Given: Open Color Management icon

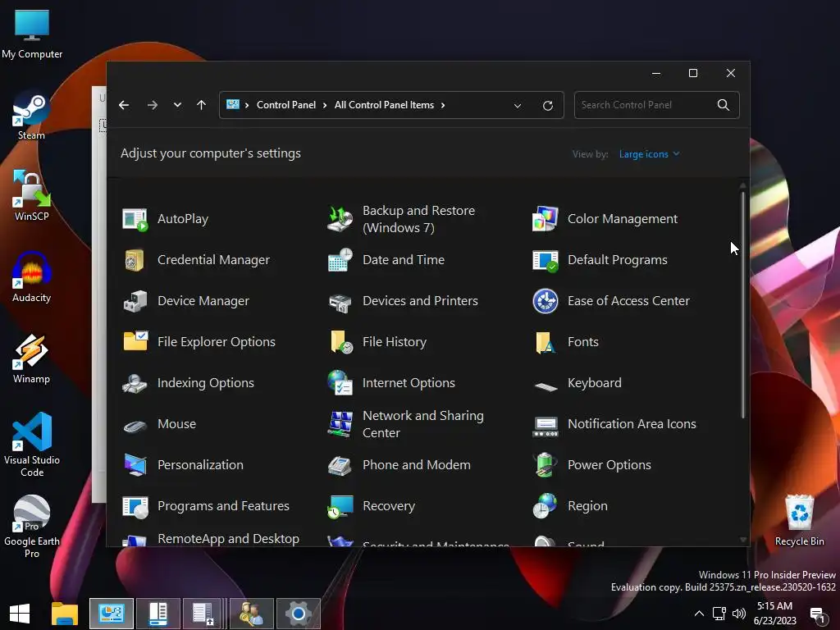Looking at the screenshot, I should pos(546,219).
